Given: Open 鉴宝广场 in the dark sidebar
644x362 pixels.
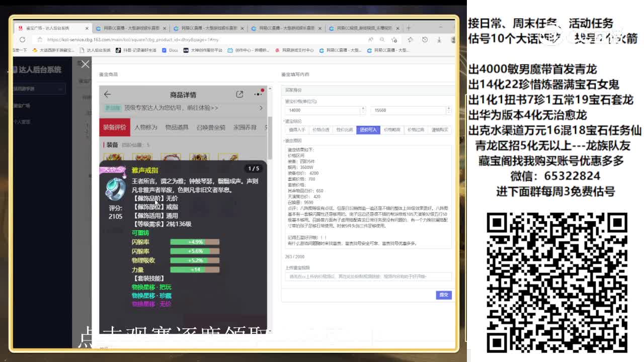Looking at the screenshot, I should click(x=21, y=106).
